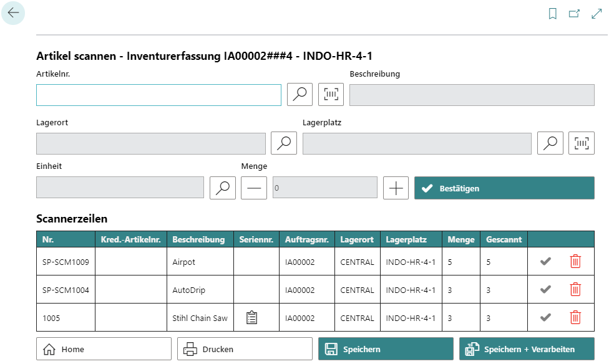Open lookup for Artikelnr. field
Image resolution: width=614 pixels, height=364 pixels.
point(300,94)
